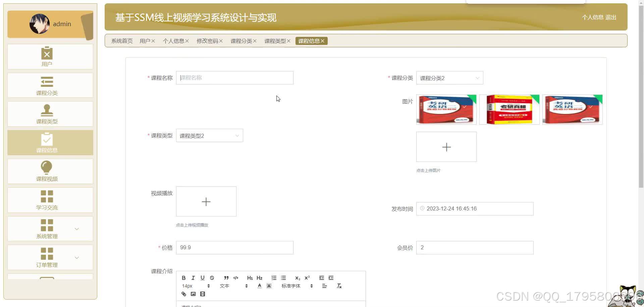Close the 修改密码 tab

pos(221,41)
